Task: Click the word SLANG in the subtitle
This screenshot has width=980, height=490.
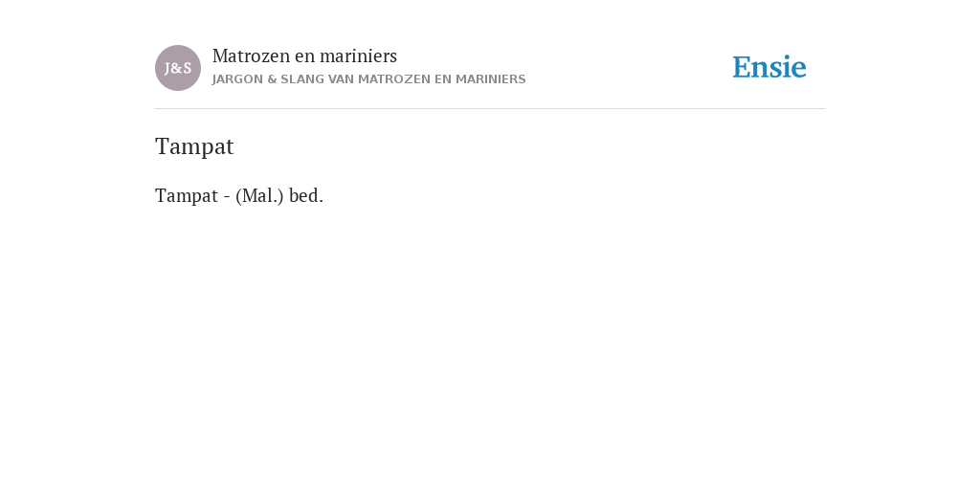Action: click(x=301, y=79)
